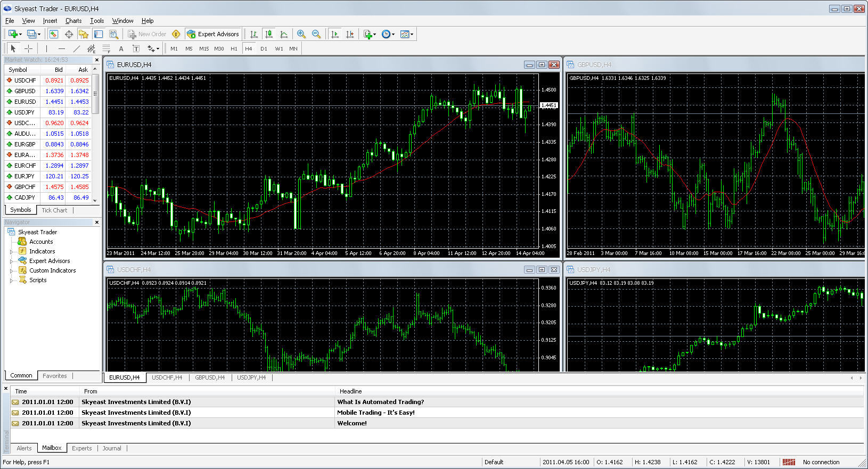
Task: Toggle Candlesticks chart style
Action: [269, 34]
